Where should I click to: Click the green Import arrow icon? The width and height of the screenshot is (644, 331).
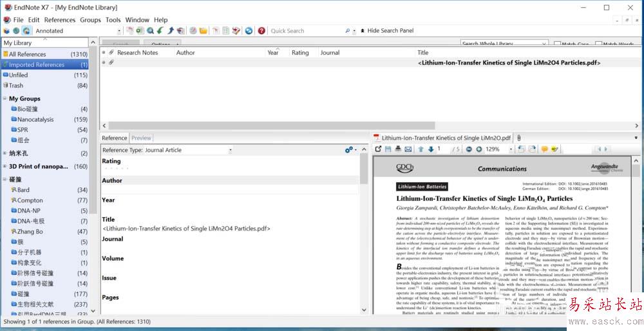pos(160,31)
